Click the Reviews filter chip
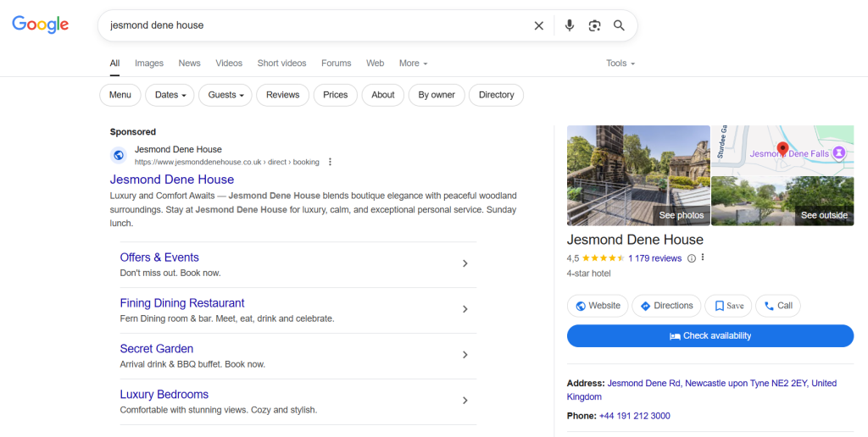This screenshot has width=868, height=437. [283, 95]
